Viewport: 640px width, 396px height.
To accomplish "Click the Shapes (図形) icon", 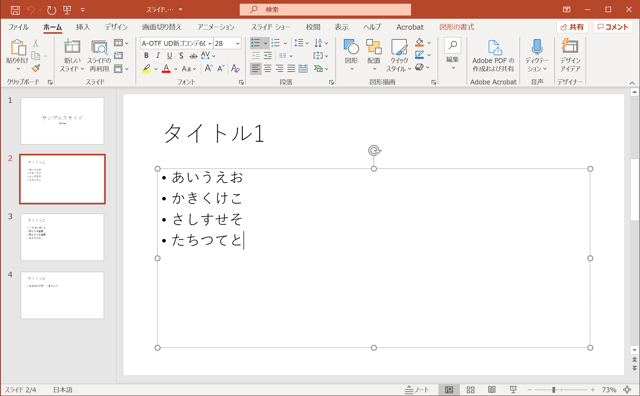I will 351,47.
